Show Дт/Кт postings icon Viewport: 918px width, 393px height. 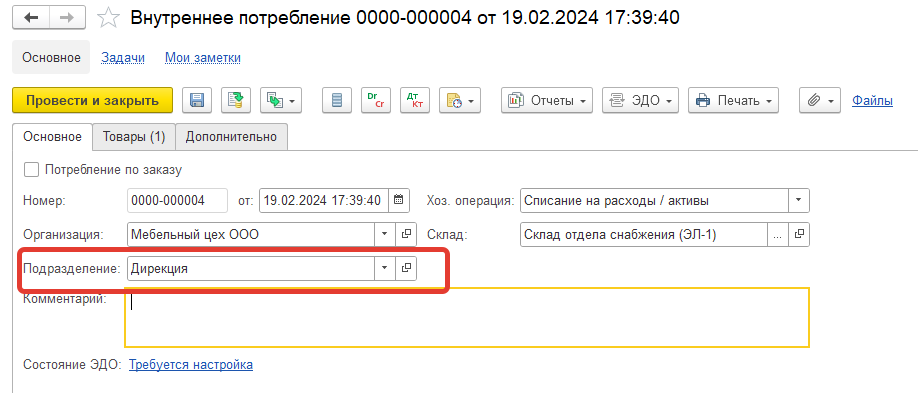coord(415,100)
